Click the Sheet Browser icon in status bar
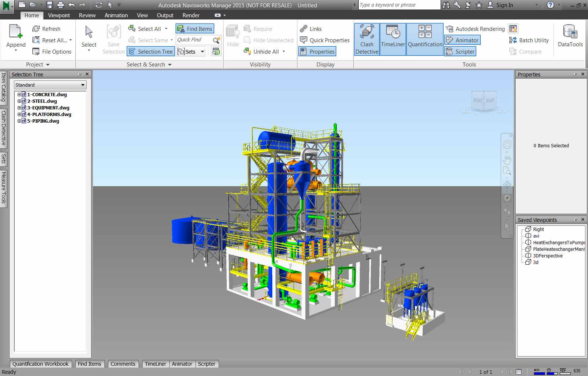The image size is (588, 376). coord(519,372)
